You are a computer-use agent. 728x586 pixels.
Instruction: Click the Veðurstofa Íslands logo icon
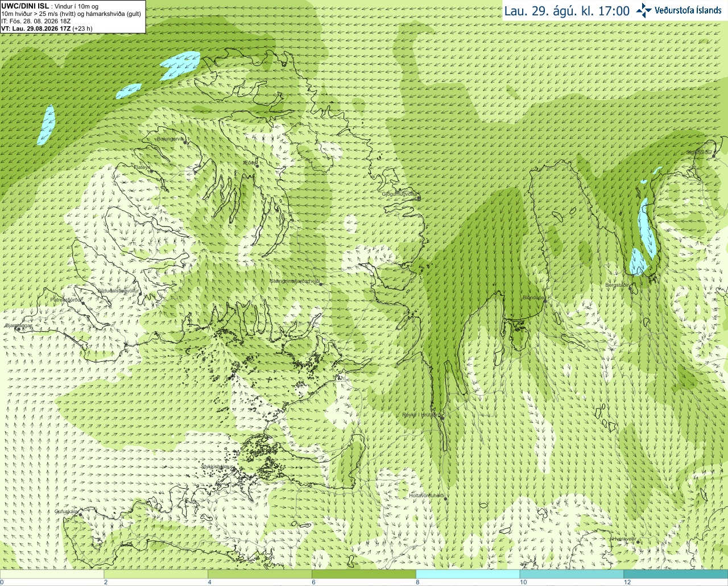(x=644, y=10)
